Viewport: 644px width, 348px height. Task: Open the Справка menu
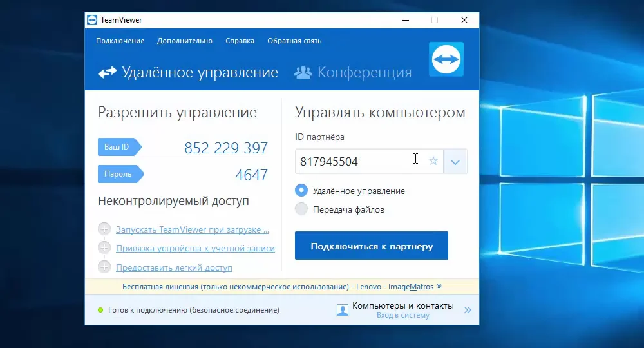click(x=240, y=41)
